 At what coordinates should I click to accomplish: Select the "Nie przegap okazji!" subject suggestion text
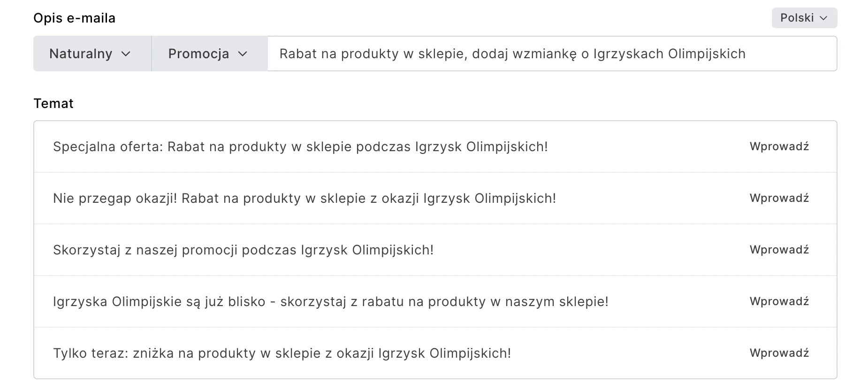coord(305,199)
